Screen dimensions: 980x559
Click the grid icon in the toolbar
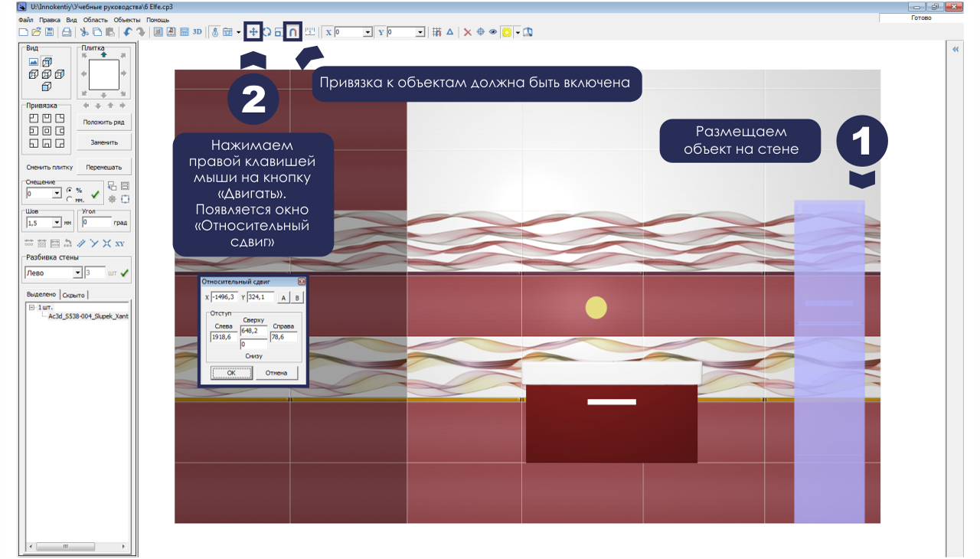tap(436, 32)
